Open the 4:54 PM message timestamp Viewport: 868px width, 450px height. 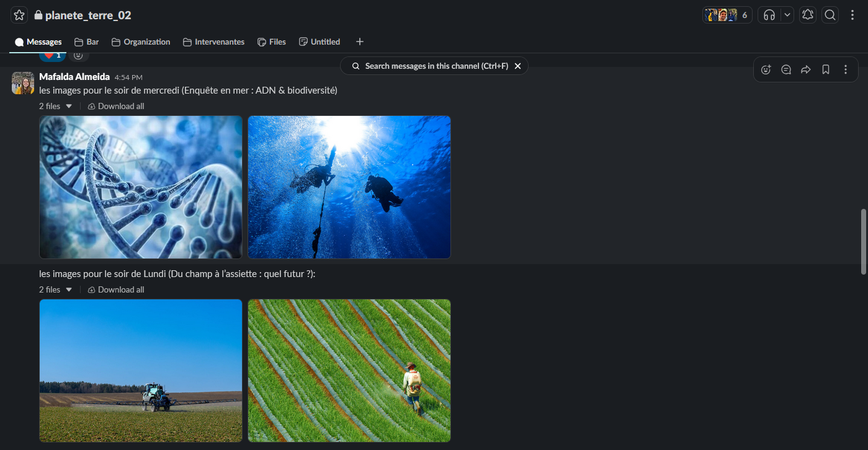point(128,77)
